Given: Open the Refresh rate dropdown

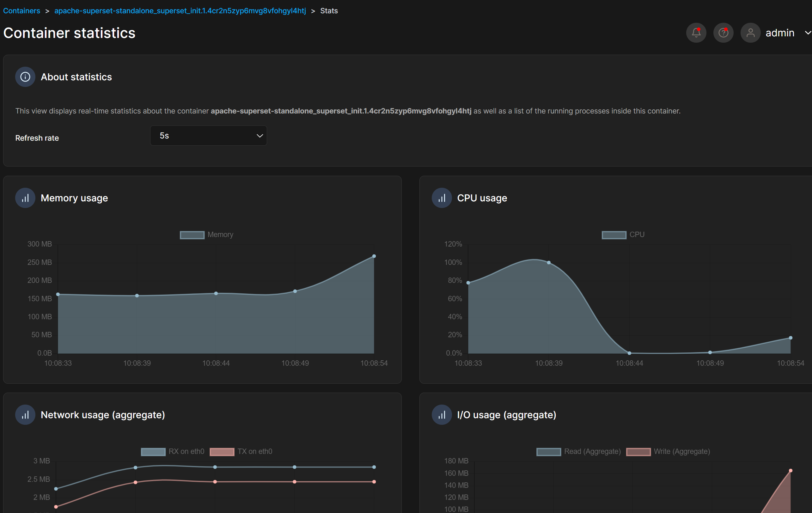Looking at the screenshot, I should pos(208,135).
